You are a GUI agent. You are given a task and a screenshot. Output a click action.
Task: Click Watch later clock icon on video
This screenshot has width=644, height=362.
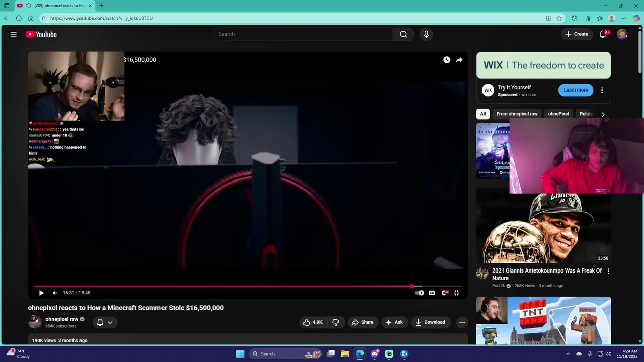447,60
